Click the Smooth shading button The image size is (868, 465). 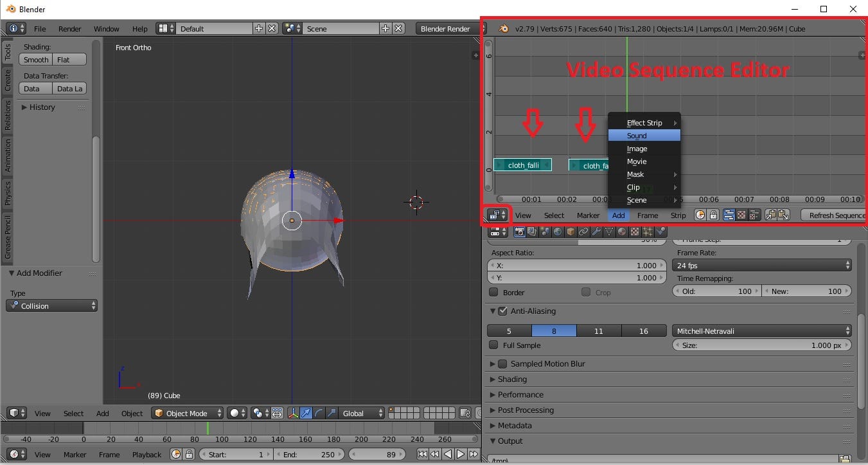[x=35, y=59]
